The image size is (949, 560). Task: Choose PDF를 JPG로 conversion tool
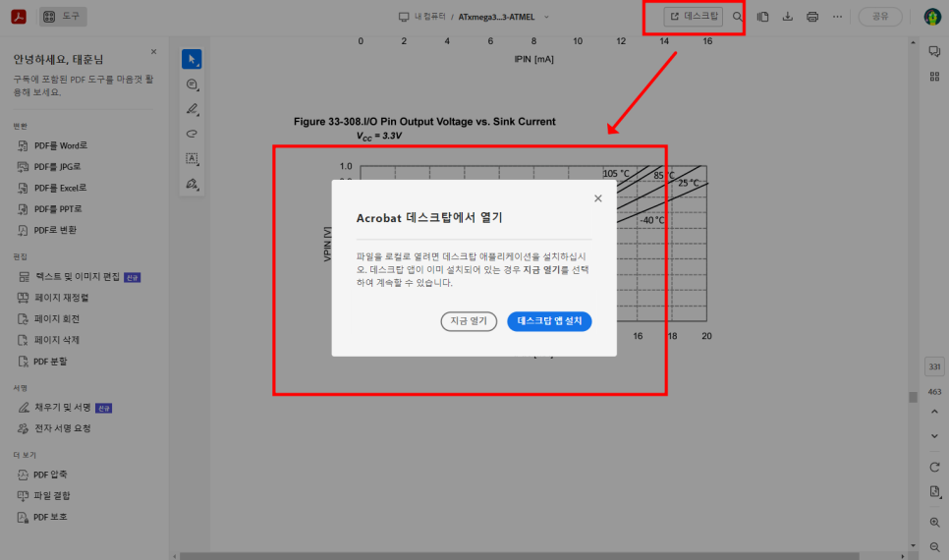[x=49, y=166]
